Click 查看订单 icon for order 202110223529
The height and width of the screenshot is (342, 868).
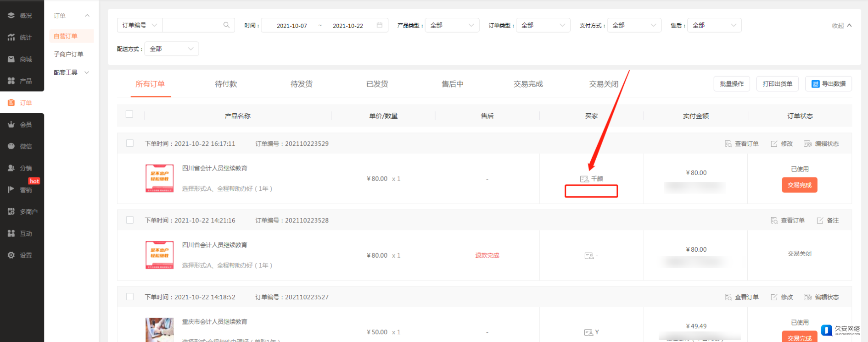point(728,144)
